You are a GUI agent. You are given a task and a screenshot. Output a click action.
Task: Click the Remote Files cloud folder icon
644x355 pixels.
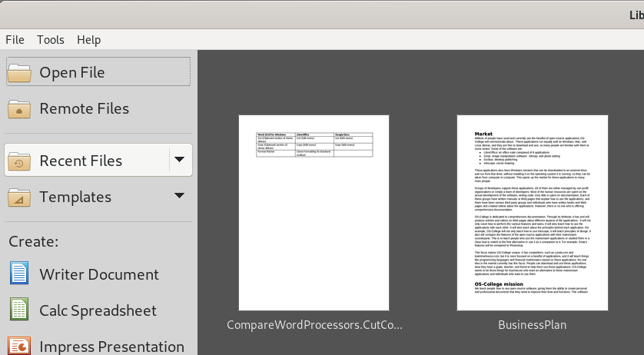(19, 109)
